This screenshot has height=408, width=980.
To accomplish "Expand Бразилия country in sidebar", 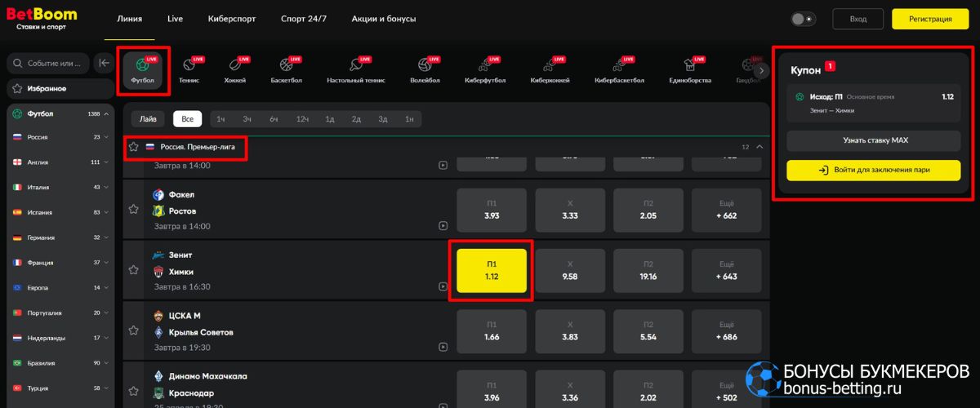I will pyautogui.click(x=60, y=362).
